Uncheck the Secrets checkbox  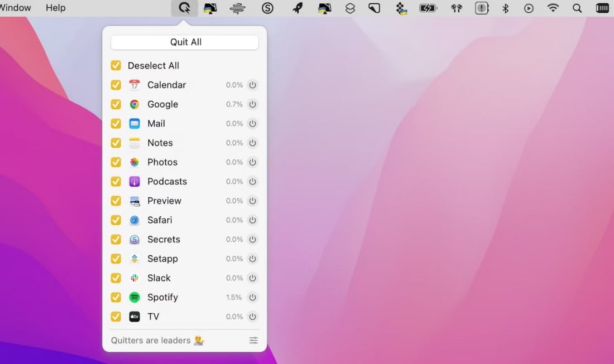(116, 239)
